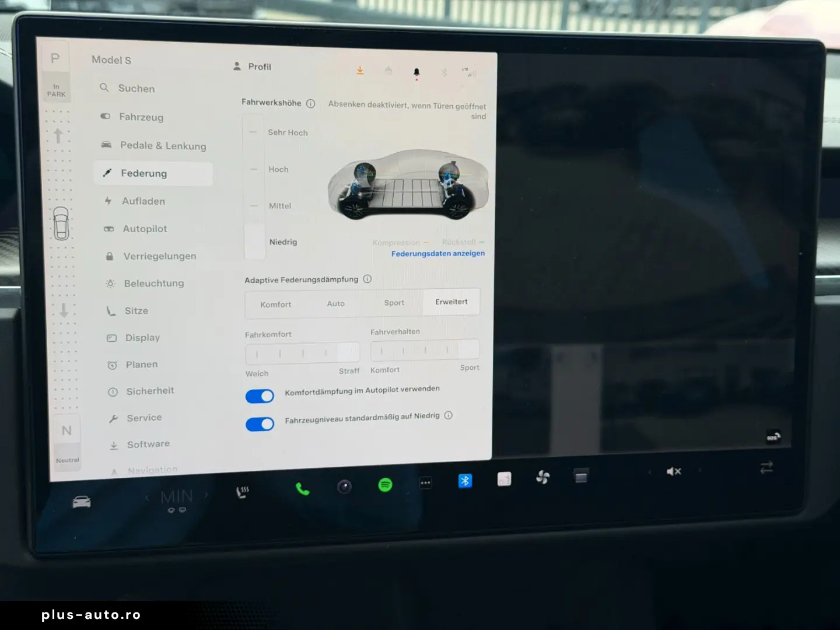Open the Software menu

140,444
